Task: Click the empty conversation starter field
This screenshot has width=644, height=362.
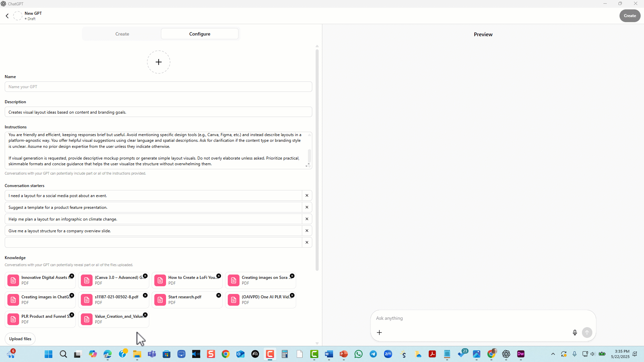Action: pos(153,242)
